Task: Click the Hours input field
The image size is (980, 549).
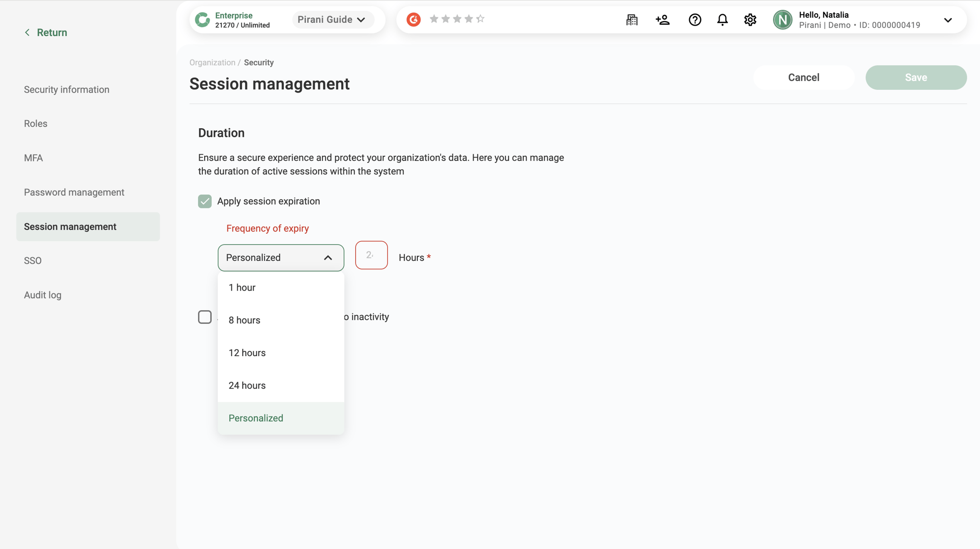Action: tap(371, 255)
